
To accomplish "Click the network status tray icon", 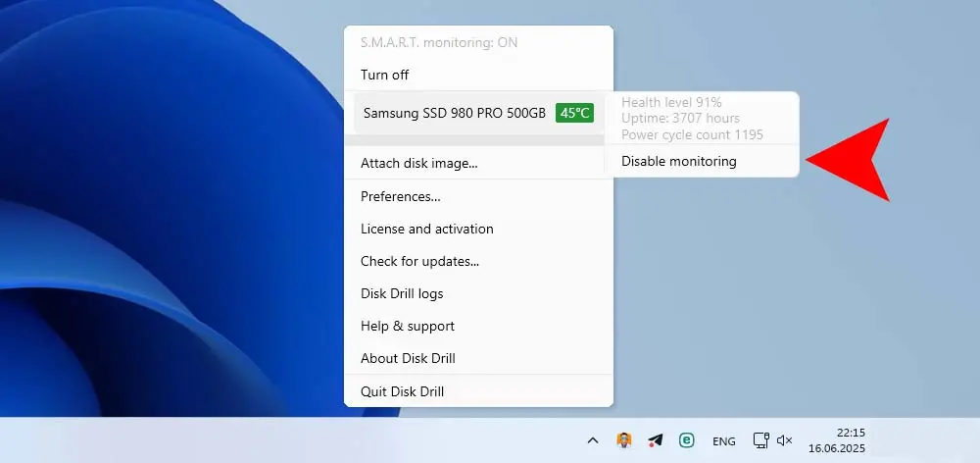I will pos(760,440).
